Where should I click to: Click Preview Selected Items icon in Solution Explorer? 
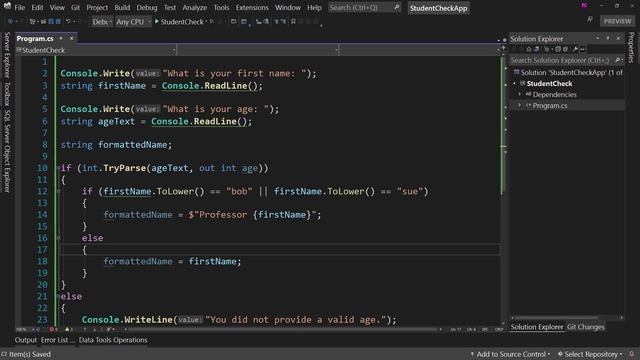click(x=583, y=49)
